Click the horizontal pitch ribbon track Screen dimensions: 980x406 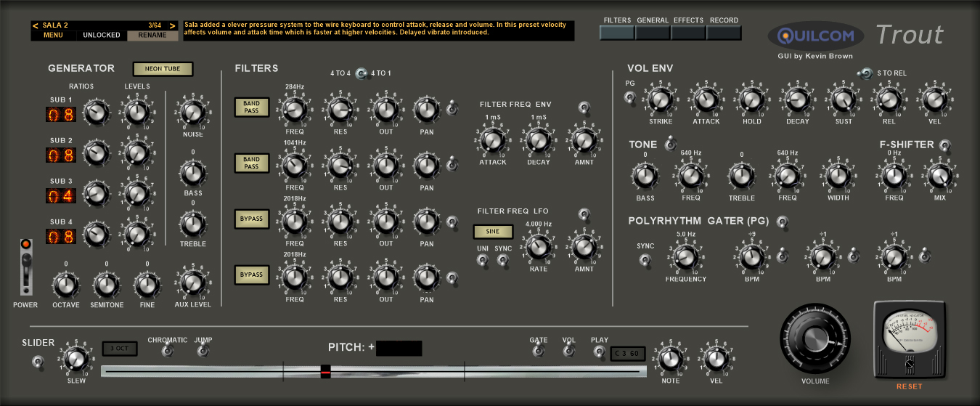coord(373,371)
